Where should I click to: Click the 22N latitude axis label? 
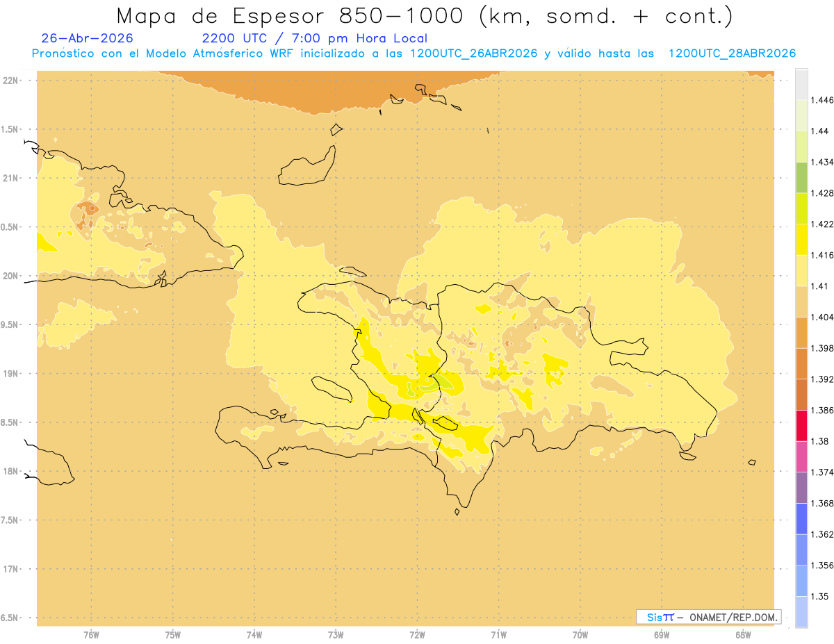(x=10, y=81)
